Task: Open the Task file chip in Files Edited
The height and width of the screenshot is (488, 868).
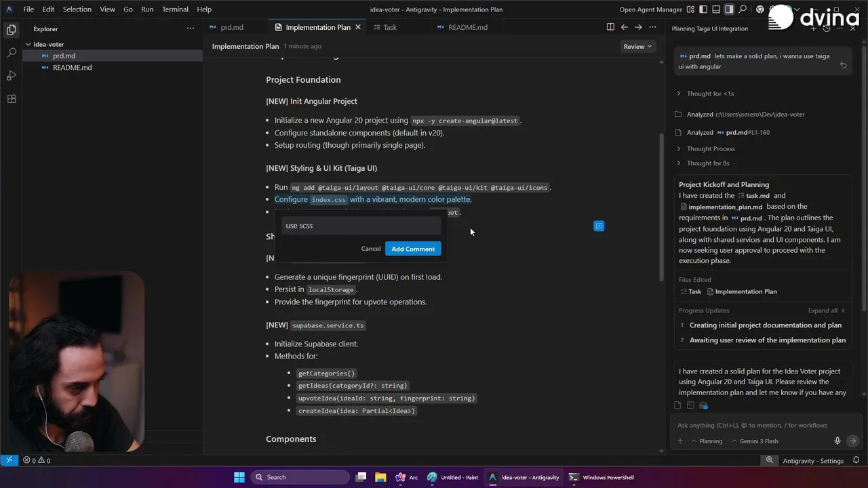Action: [691, 291]
